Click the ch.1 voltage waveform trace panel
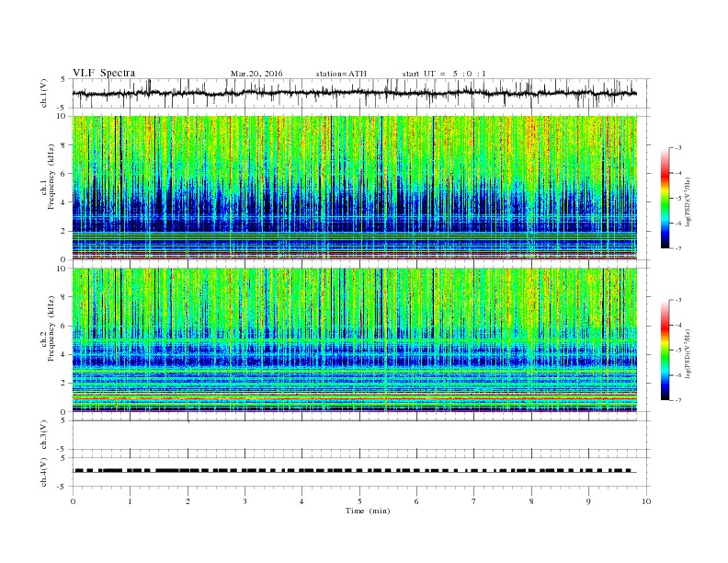The image size is (728, 563). click(x=361, y=93)
